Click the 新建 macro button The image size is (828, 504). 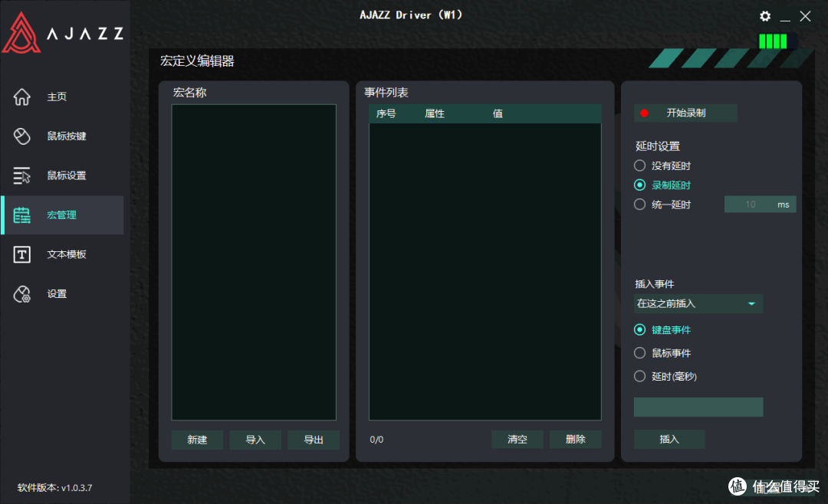point(197,440)
